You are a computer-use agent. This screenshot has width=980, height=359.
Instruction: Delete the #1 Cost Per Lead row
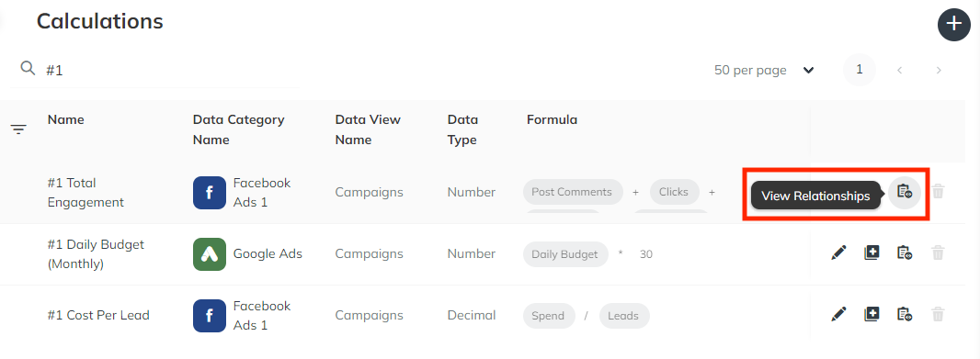pos(938,314)
